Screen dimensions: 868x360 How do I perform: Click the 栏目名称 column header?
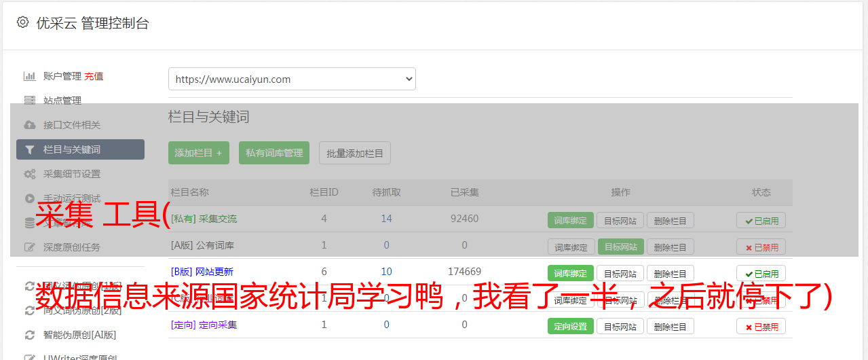[x=190, y=192]
